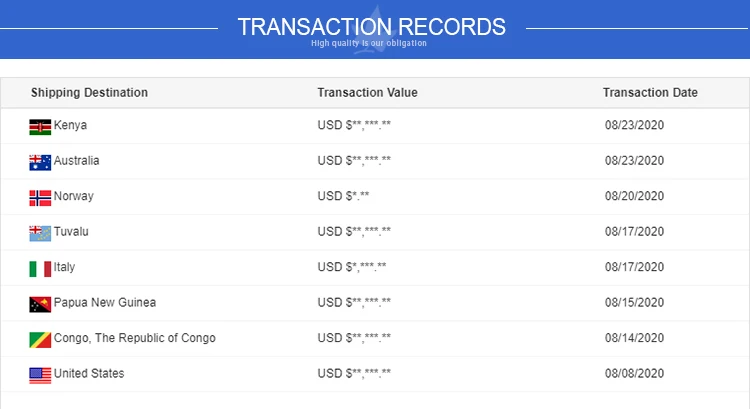Open the Papua New Guinea entry

105,303
